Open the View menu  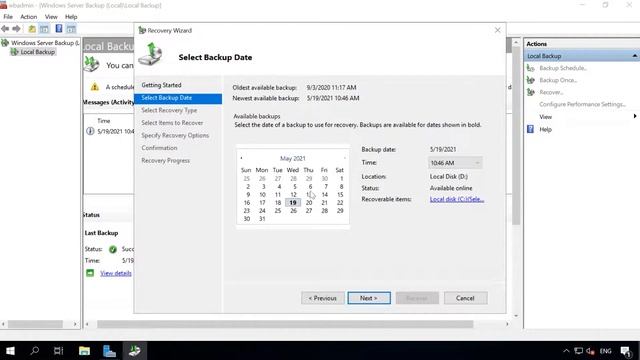tap(51, 17)
